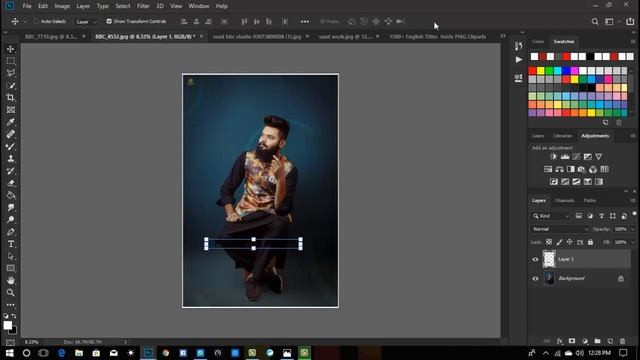
Task: Open the Fill value dropdown
Action: pyautogui.click(x=633, y=242)
